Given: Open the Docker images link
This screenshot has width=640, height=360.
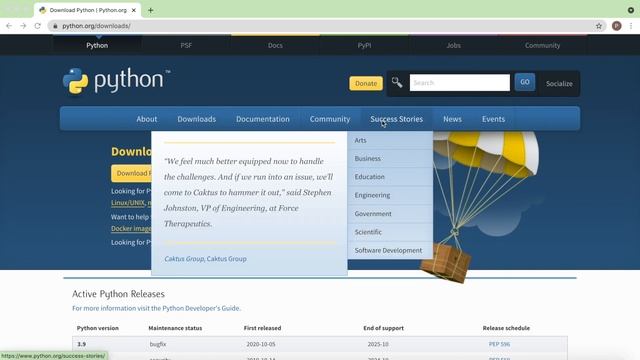Looking at the screenshot, I should [x=131, y=229].
